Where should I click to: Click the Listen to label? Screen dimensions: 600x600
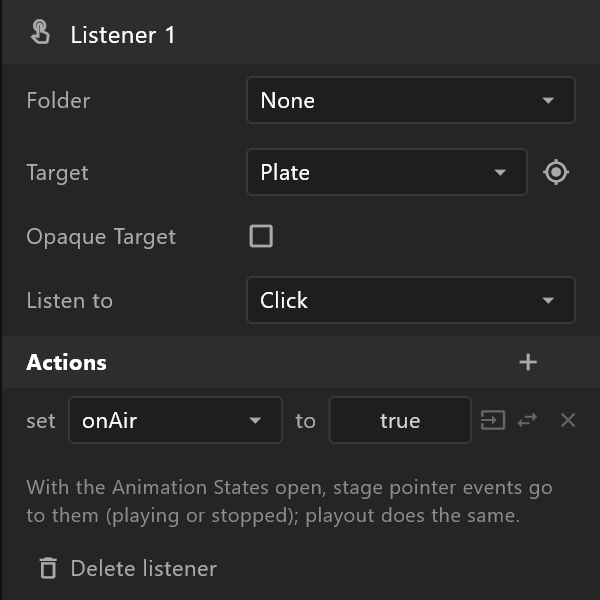pyautogui.click(x=70, y=300)
